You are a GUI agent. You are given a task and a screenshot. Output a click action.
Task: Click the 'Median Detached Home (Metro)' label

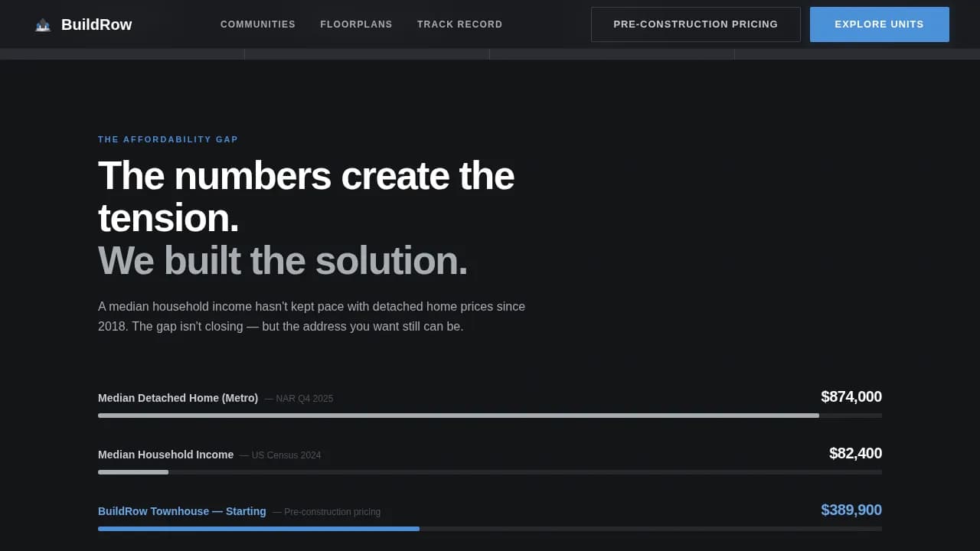coord(178,398)
